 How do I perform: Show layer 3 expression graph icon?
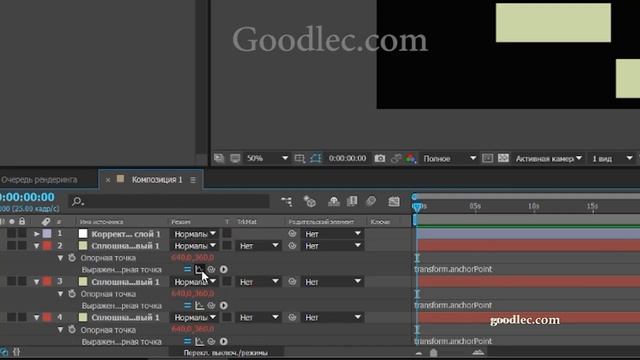click(199, 305)
